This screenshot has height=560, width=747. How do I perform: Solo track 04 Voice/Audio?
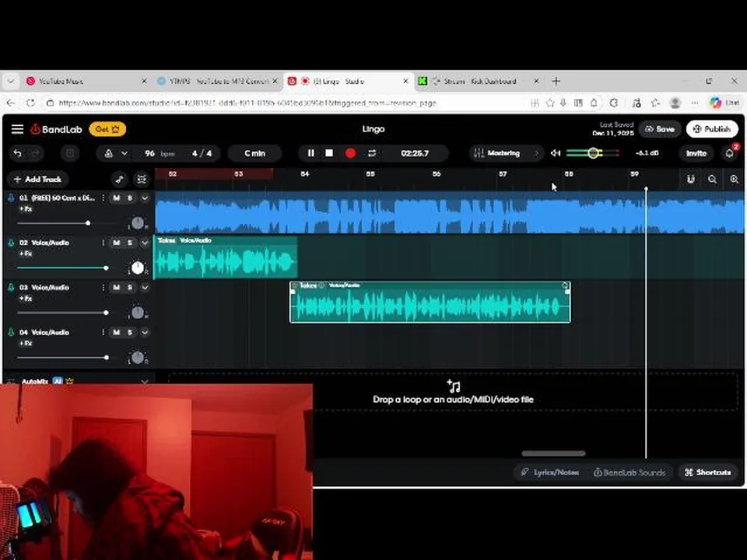pyautogui.click(x=130, y=332)
